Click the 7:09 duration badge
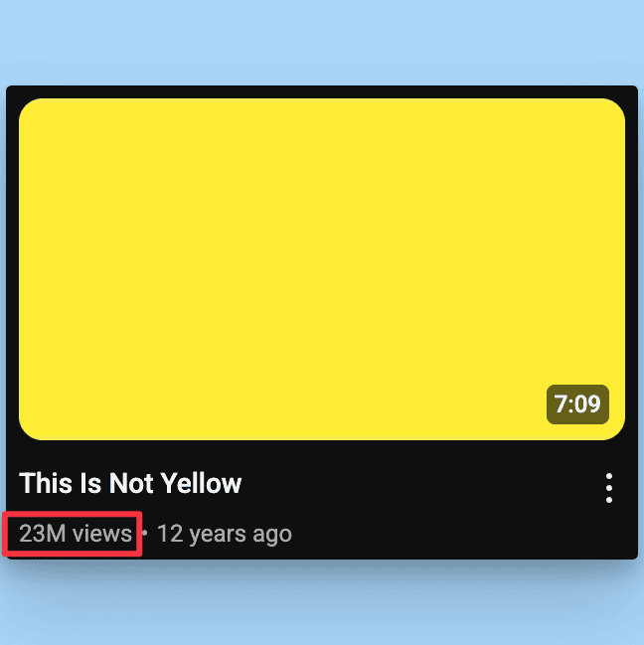Viewport: 644px width, 645px height. 577,404
